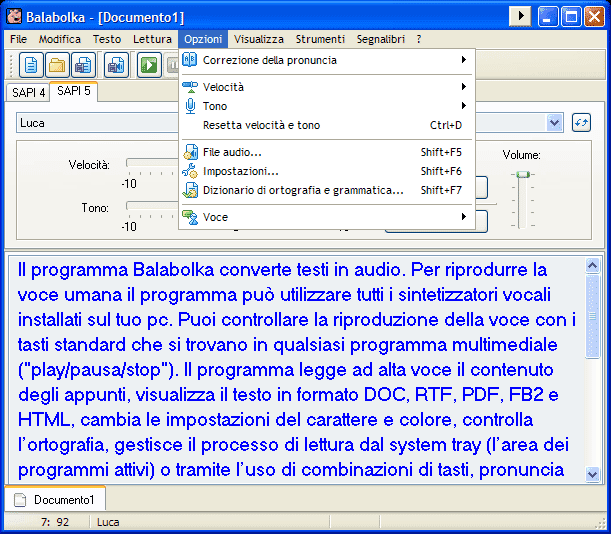Open the Strumenti menu

(320, 39)
